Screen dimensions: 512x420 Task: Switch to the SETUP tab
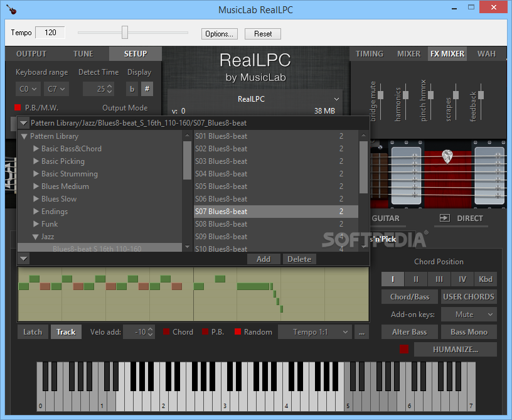(x=135, y=54)
